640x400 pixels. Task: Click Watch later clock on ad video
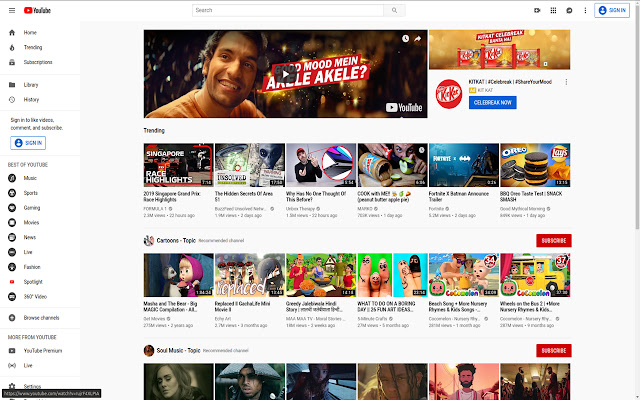405,38
